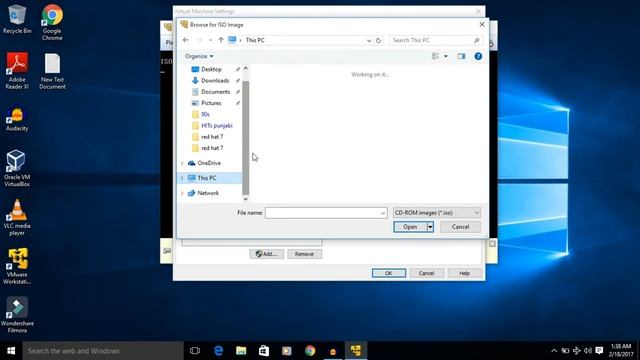Click the navigation pane scrollbar down arrow
Screen dimensions: 640x360
[246, 199]
